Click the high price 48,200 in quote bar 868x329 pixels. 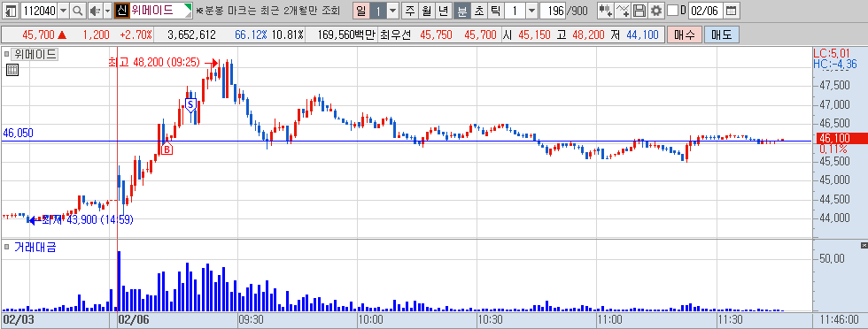588,34
